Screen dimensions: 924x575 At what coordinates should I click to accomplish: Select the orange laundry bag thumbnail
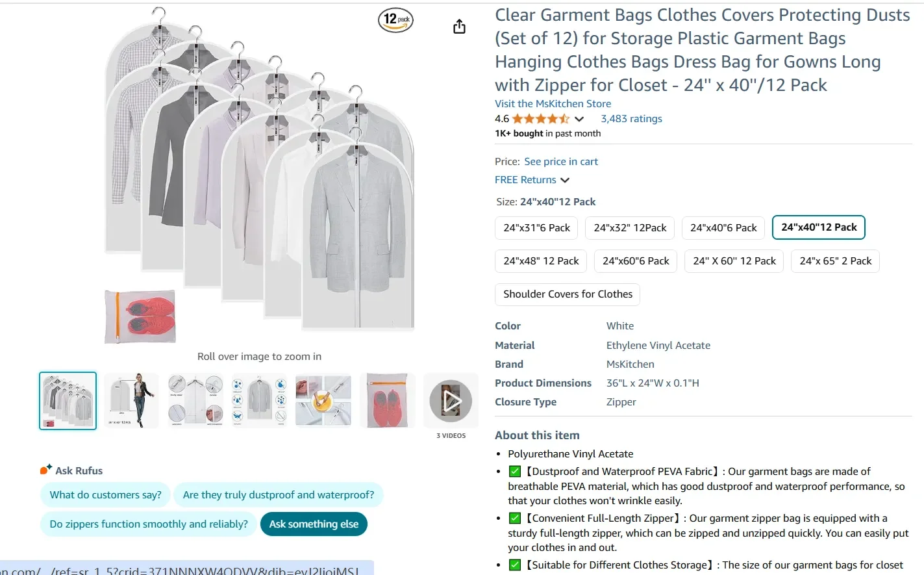[x=387, y=400]
